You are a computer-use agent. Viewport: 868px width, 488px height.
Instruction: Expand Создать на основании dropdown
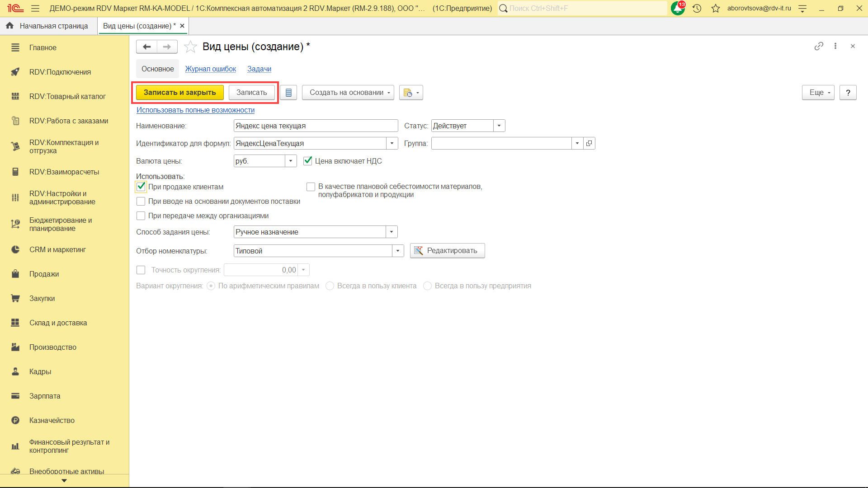[348, 93]
